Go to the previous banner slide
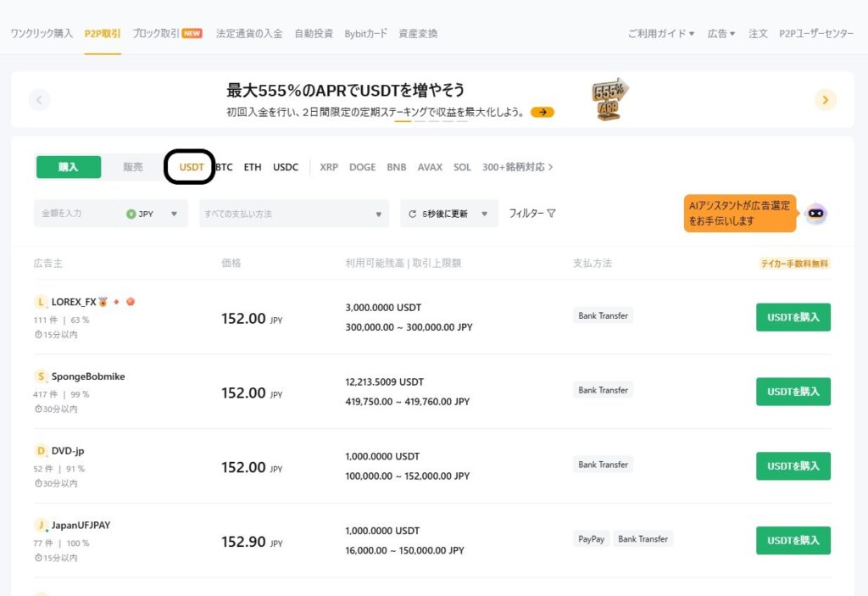The image size is (868, 596). coord(39,100)
